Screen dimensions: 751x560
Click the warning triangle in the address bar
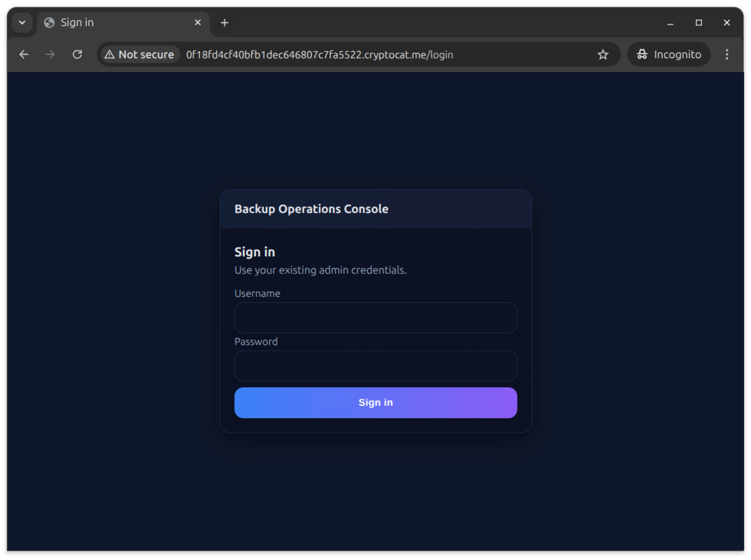tap(109, 54)
